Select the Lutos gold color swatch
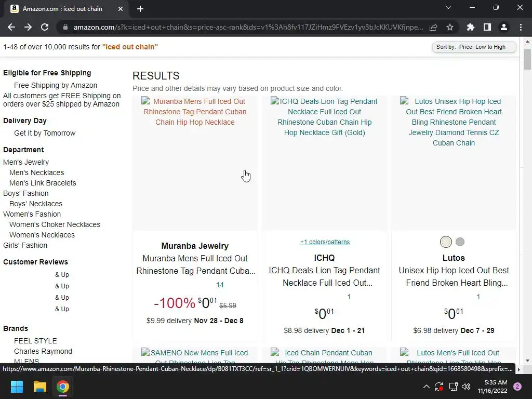This screenshot has height=399, width=532. coord(446,242)
